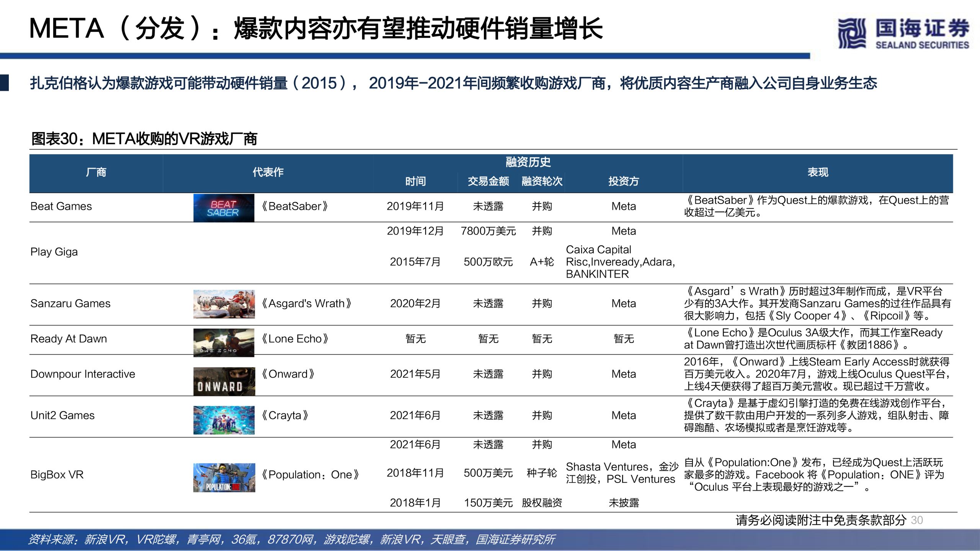This screenshot has height=551, width=980.
Task: Click the subtitle beginning 扎克伯格认为爆款游戏
Action: click(453, 83)
